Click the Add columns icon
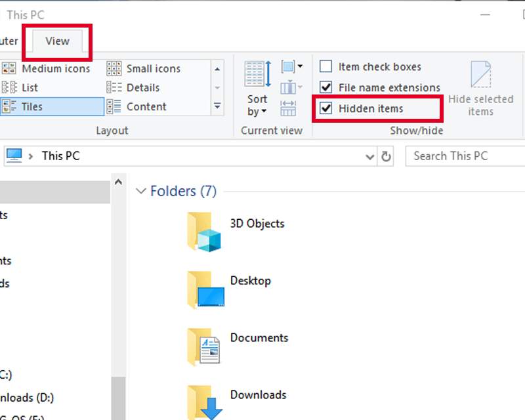Image resolution: width=525 pixels, height=420 pixels. point(291,87)
